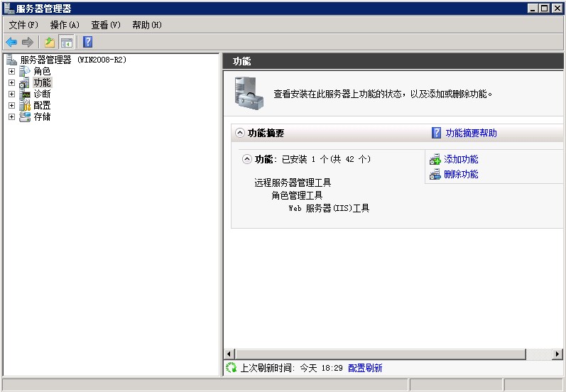The height and width of the screenshot is (392, 566).
Task: Click the 添加功能 icon
Action: [x=435, y=159]
